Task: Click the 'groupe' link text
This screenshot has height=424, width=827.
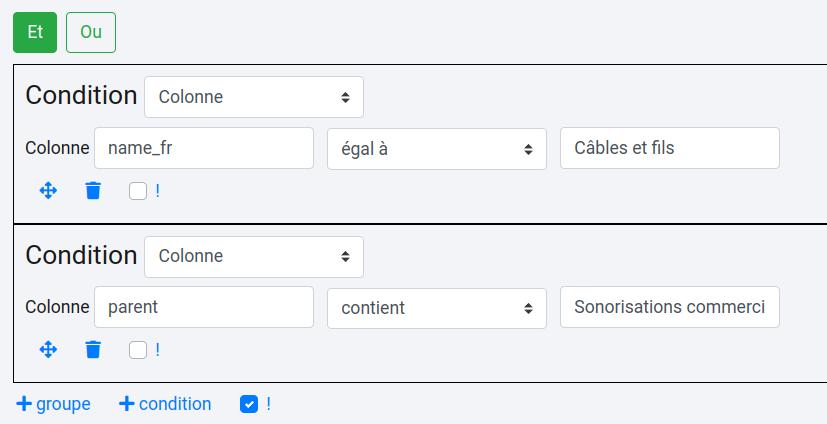Action: coord(63,404)
